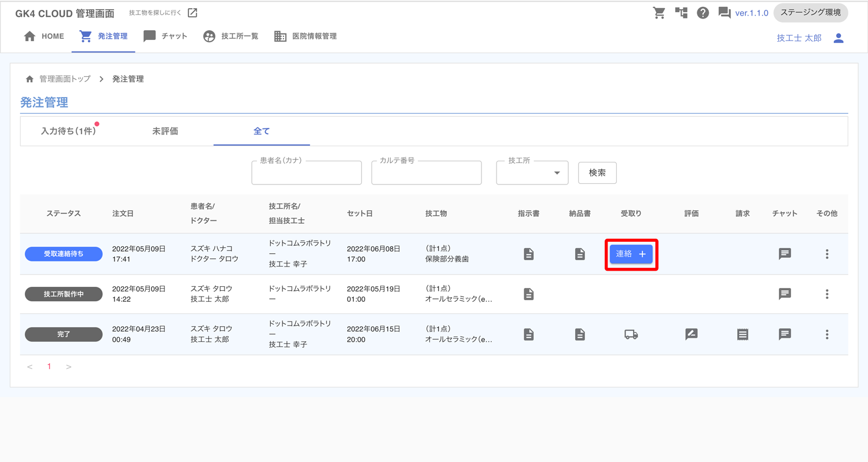Open the organization tree icon in header
The width and height of the screenshot is (868, 462).
coord(681,13)
